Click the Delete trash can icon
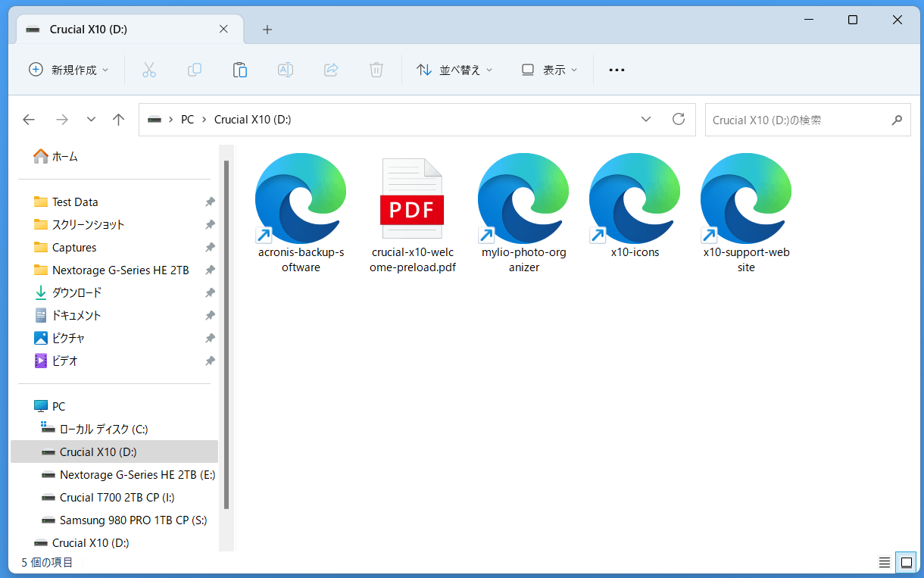 pyautogui.click(x=376, y=70)
